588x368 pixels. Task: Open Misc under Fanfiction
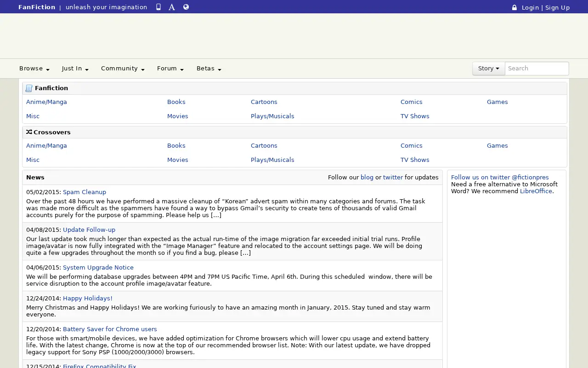point(33,116)
